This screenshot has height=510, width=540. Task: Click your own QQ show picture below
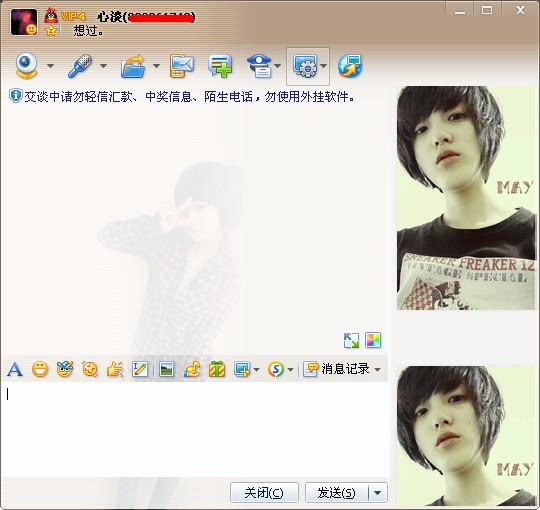(x=467, y=436)
